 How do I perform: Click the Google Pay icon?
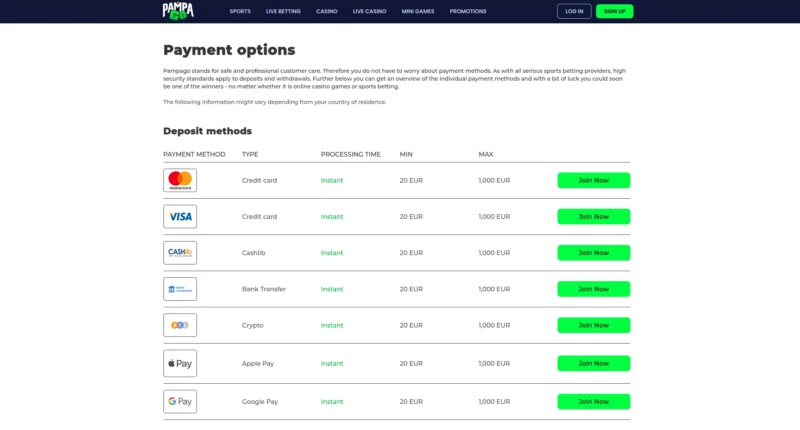tap(180, 401)
